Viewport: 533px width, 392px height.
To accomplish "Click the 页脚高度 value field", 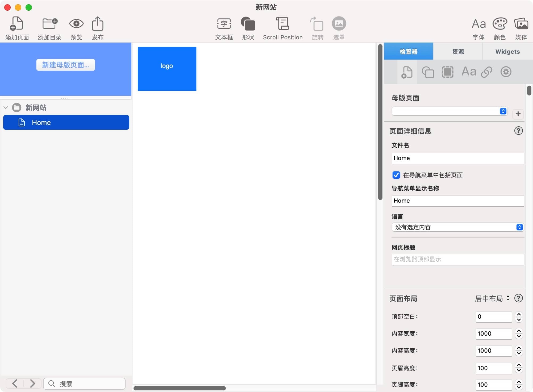I will click(x=494, y=385).
